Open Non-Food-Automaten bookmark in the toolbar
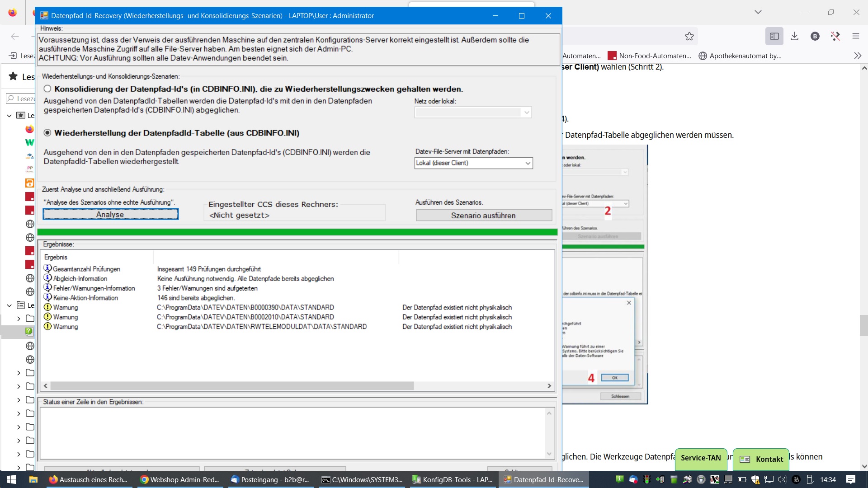Viewport: 868px width, 488px height. (650, 56)
